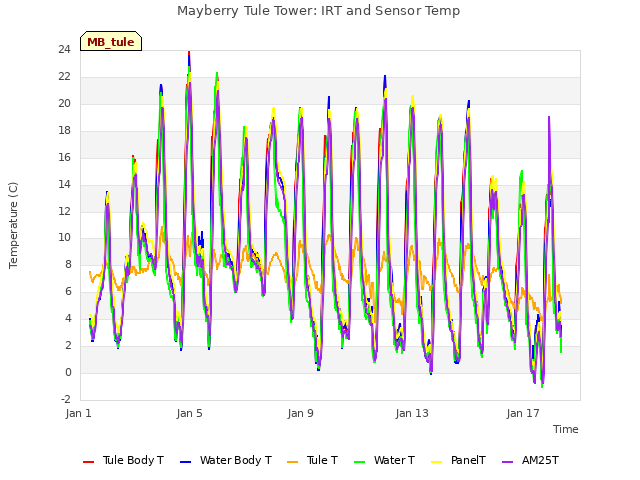
Task: Toggle the AM25T legend label
Action: (540, 460)
